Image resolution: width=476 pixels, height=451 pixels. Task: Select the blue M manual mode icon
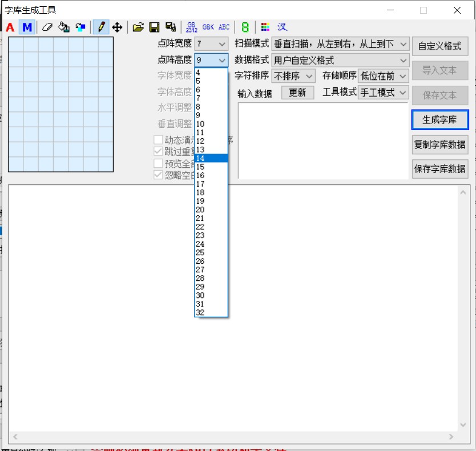click(x=27, y=27)
